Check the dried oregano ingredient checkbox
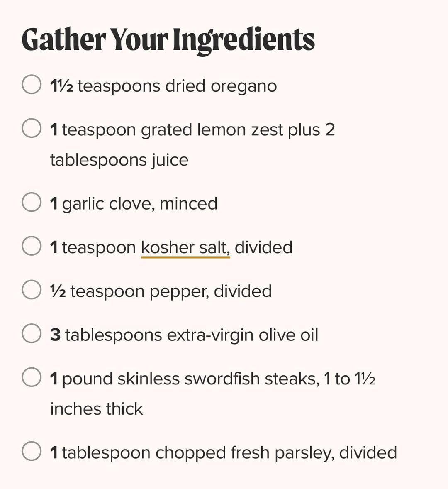Screen dimensions: 448x489 click(x=32, y=85)
